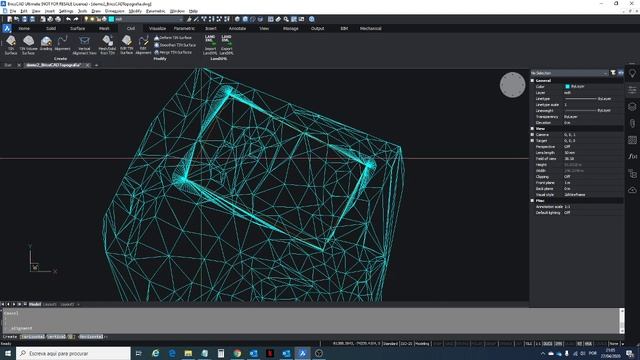
Task: Click Merge TIN Surfaces
Action: [x=173, y=52]
